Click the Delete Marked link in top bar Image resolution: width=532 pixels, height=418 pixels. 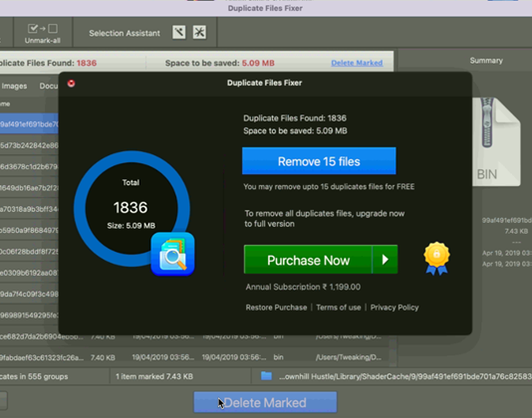[357, 63]
